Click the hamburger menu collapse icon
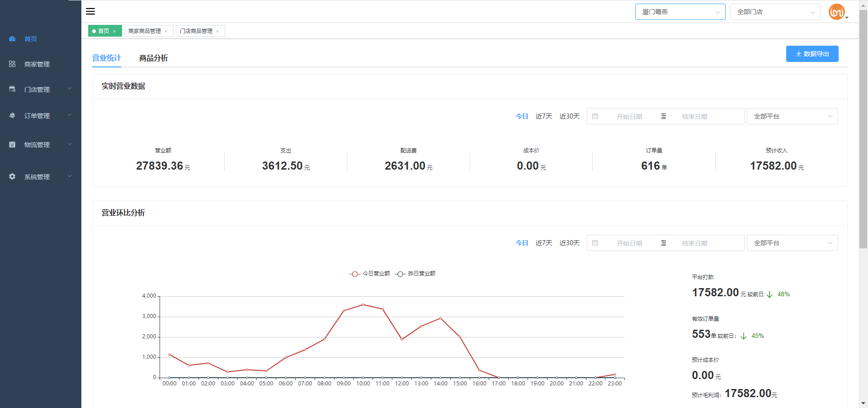 coord(90,11)
